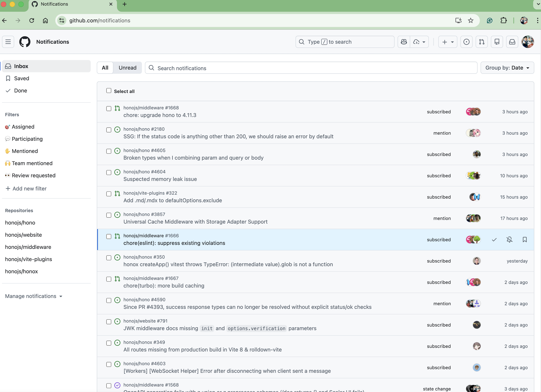Open your profile avatar in the header

[x=528, y=42]
